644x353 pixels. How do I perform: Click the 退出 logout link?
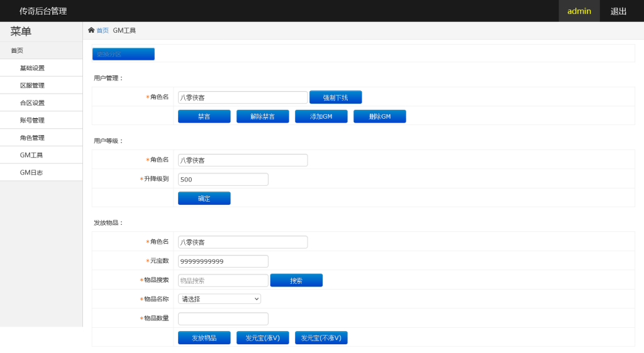618,11
